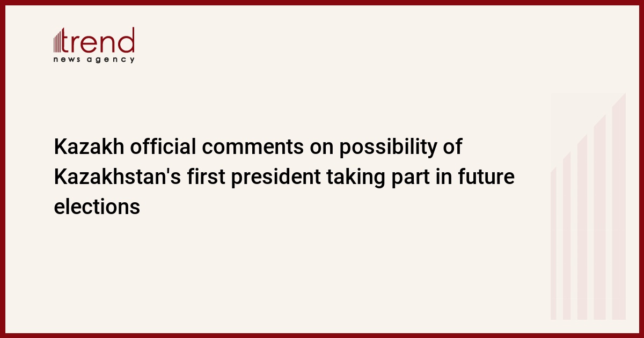
Task: Click the second tallest watermark bar
Action: 599,217
